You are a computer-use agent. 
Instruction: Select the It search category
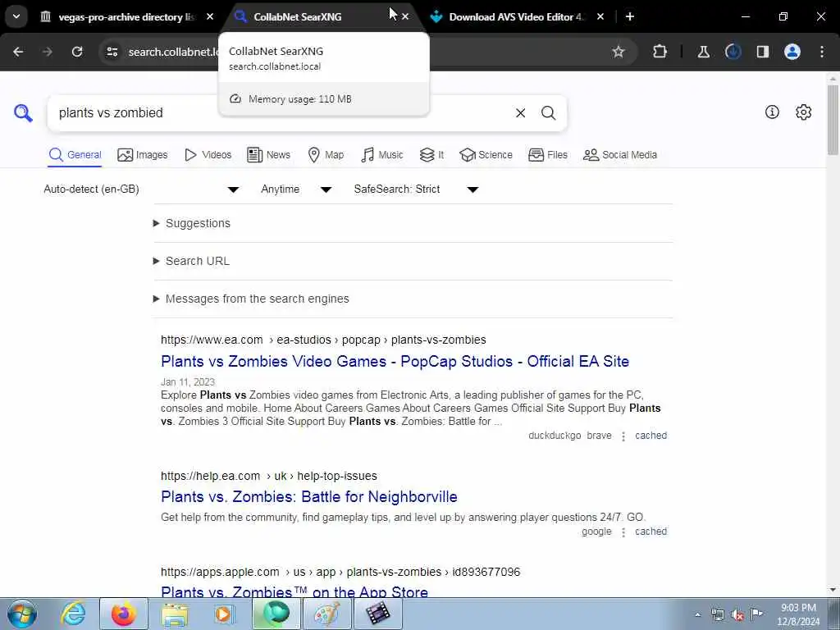pos(431,155)
